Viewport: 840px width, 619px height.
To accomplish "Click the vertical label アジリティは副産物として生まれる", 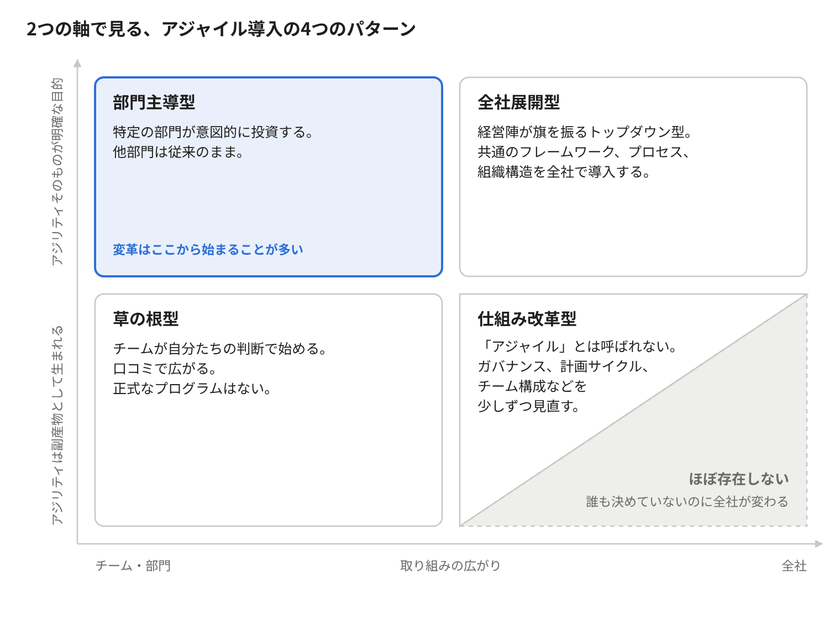I will 57,425.
